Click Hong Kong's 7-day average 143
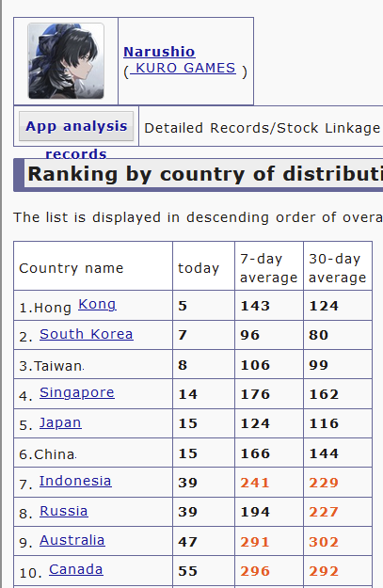 255,306
